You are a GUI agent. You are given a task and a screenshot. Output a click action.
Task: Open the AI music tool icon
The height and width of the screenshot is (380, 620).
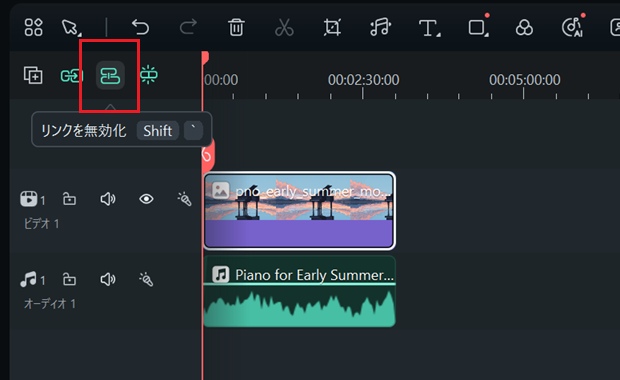pos(573,27)
